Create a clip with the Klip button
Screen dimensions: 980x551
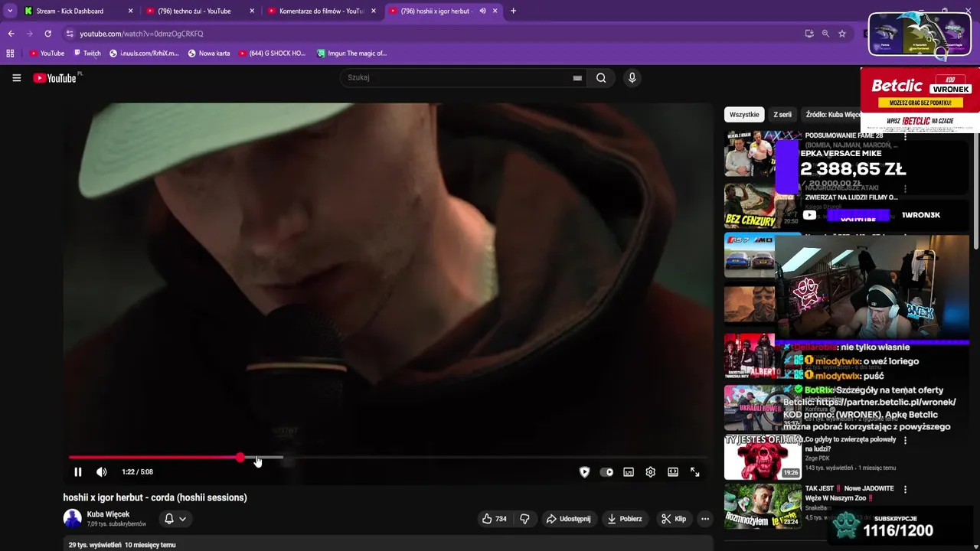(x=674, y=519)
